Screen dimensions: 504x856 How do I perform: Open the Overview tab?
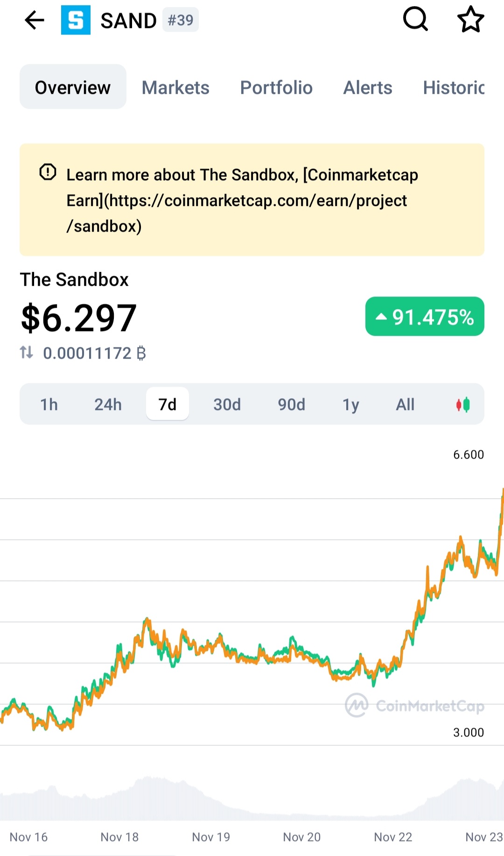click(x=73, y=87)
